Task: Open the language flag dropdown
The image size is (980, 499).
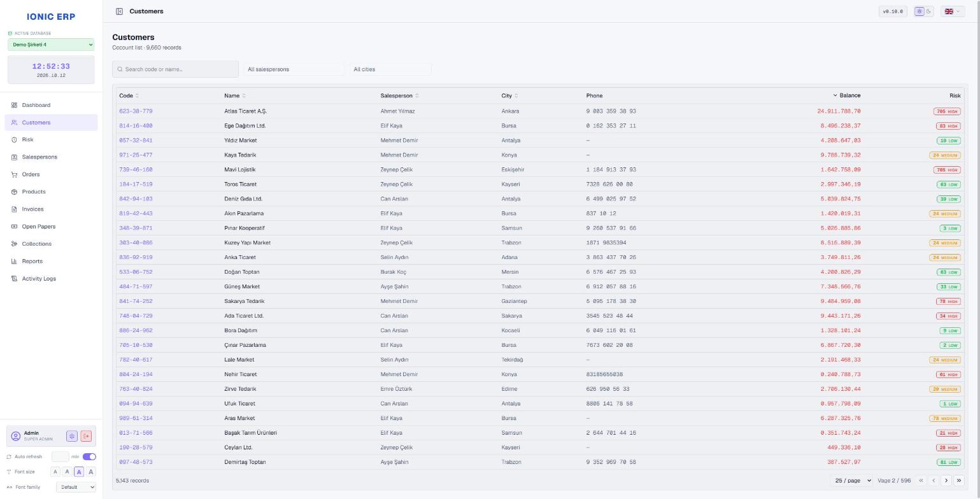Action: [x=951, y=11]
